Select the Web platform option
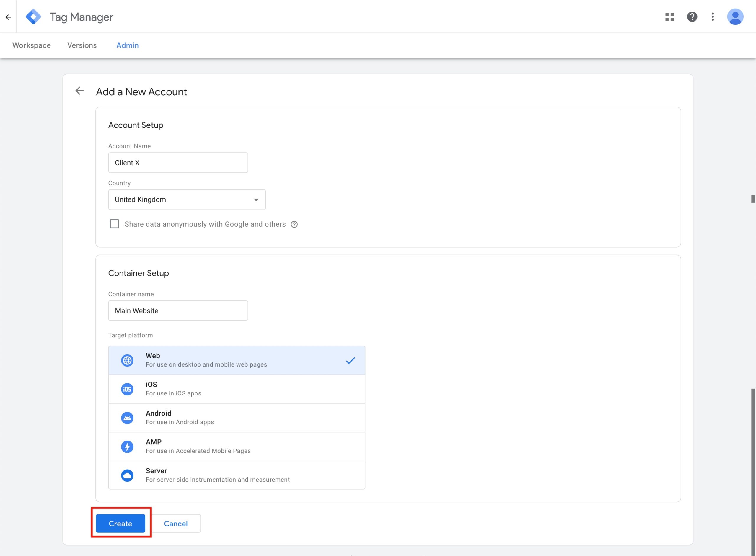Viewport: 756px width, 556px height. [237, 359]
